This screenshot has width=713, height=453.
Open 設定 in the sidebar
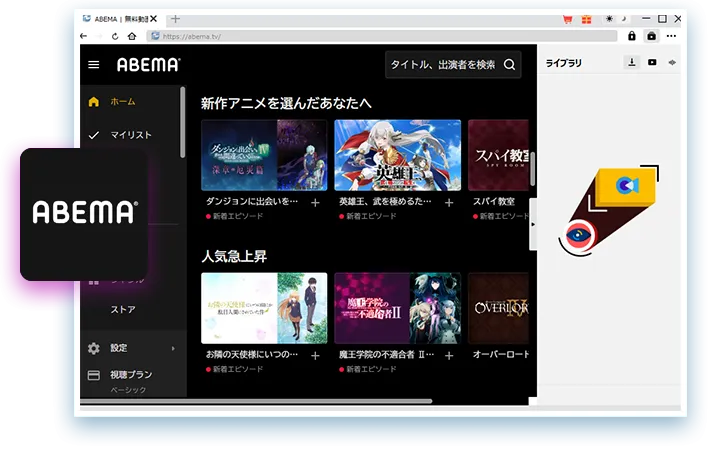tap(119, 348)
